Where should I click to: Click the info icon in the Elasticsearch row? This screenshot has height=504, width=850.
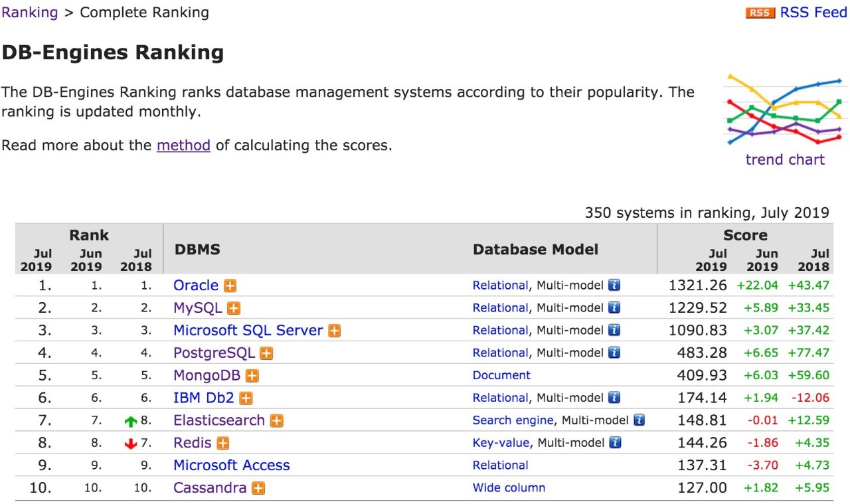pos(639,420)
